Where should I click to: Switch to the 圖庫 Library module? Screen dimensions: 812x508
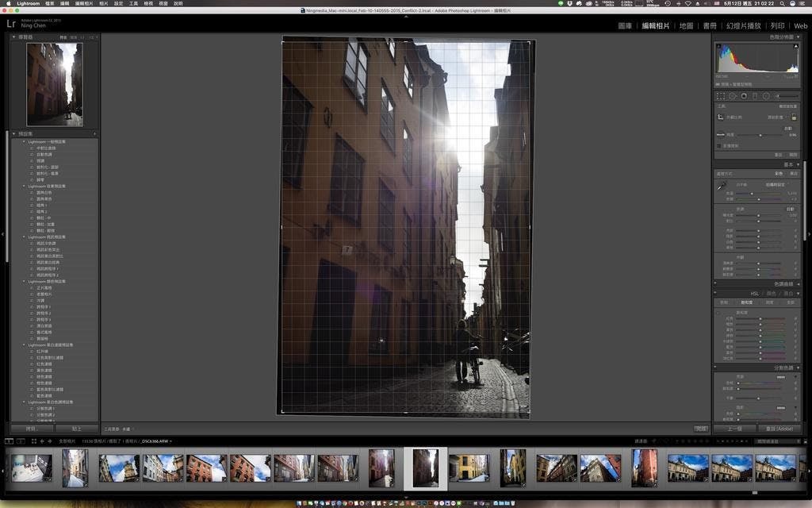(625, 26)
